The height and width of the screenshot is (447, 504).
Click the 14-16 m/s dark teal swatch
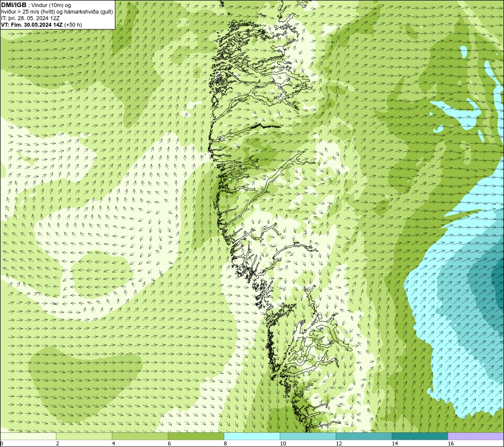[x=420, y=436]
